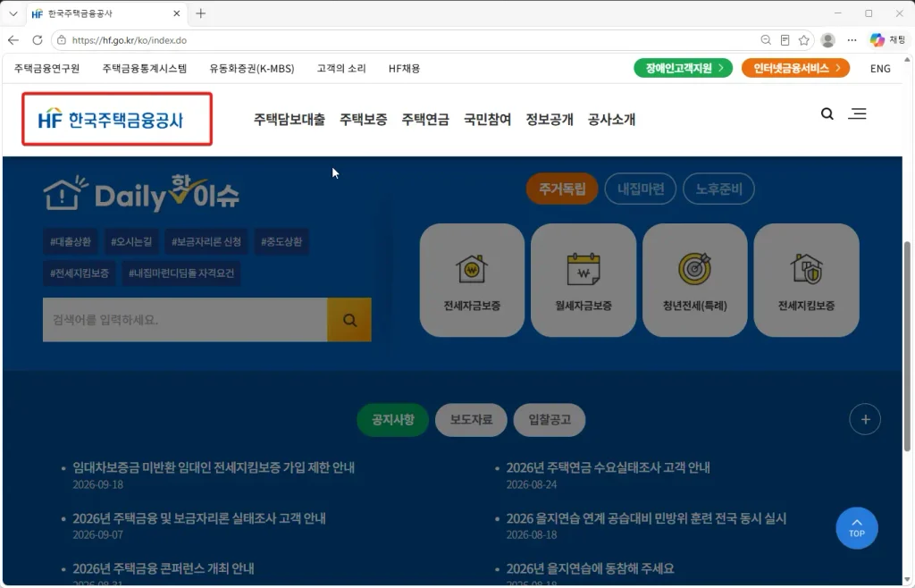Click the blue TOP button
Image resolution: width=915 pixels, height=588 pixels.
tap(857, 528)
